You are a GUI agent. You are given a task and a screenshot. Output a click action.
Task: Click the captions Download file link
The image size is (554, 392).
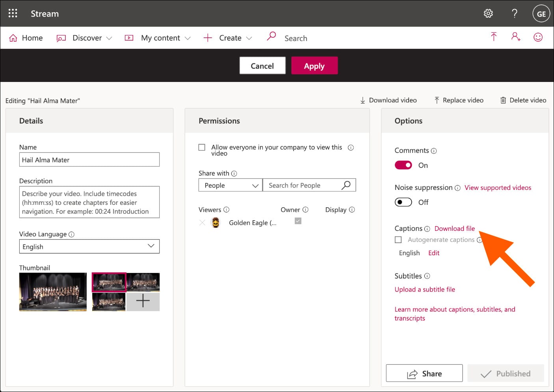(x=454, y=229)
